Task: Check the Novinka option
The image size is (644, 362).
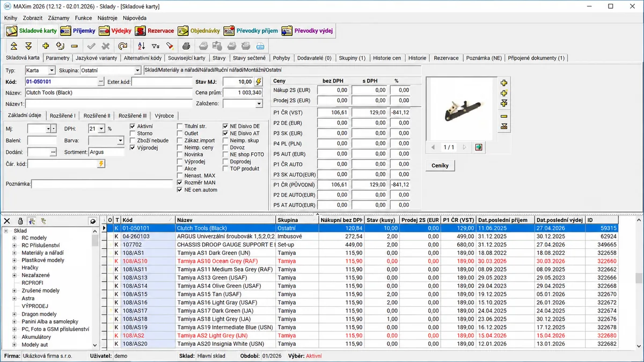Action: [180, 154]
